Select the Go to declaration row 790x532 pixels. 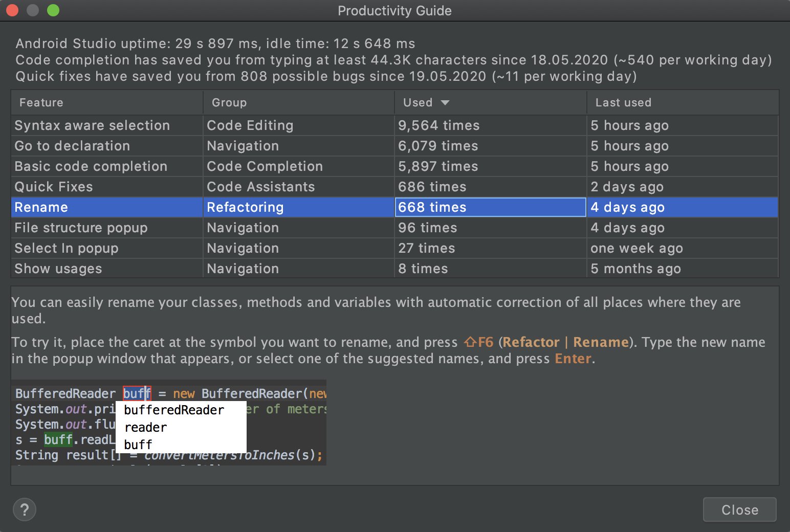pos(72,146)
